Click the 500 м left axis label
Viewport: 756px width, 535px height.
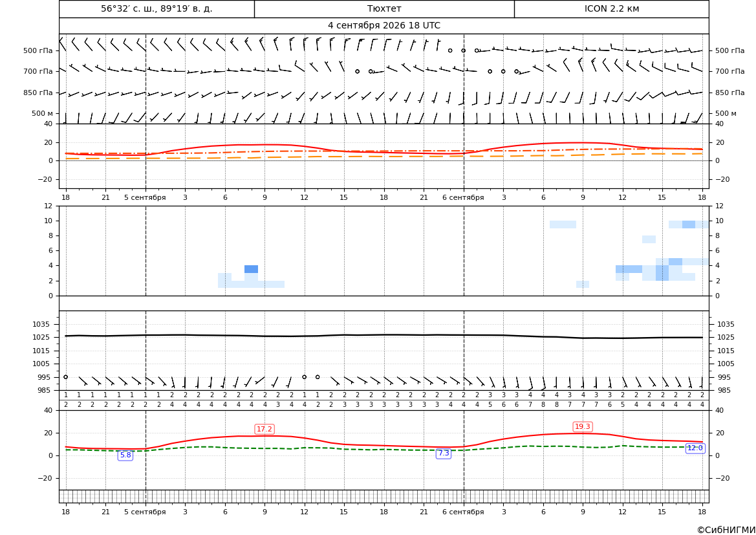(42, 113)
